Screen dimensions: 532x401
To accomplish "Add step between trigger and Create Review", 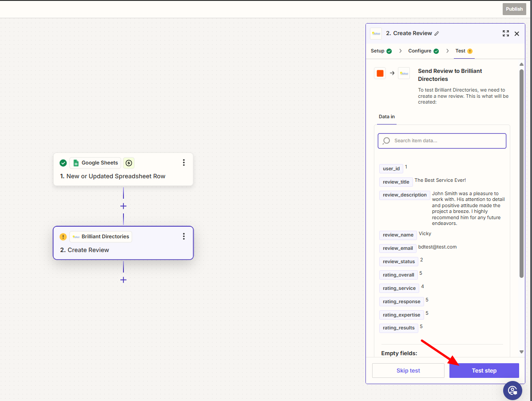I will click(x=123, y=206).
